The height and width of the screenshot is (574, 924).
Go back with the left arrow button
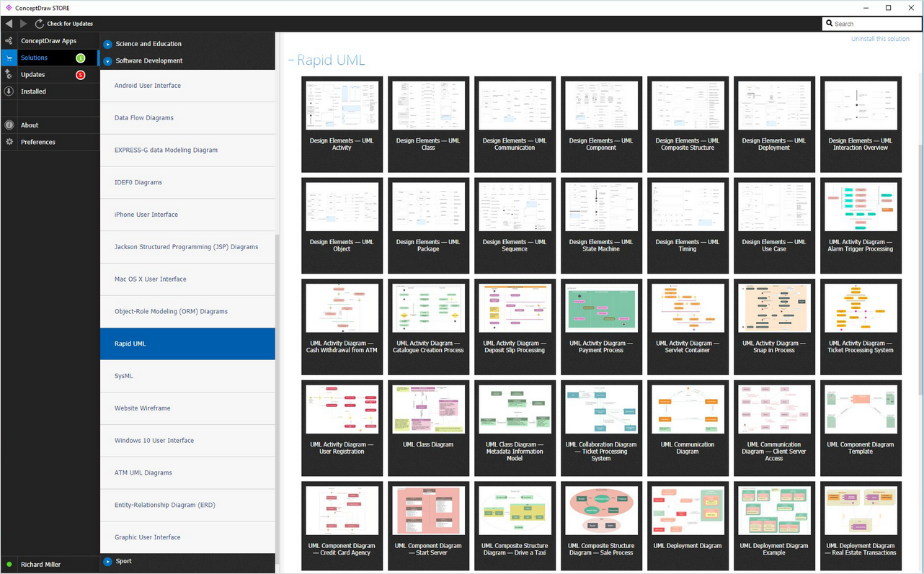tap(9, 24)
